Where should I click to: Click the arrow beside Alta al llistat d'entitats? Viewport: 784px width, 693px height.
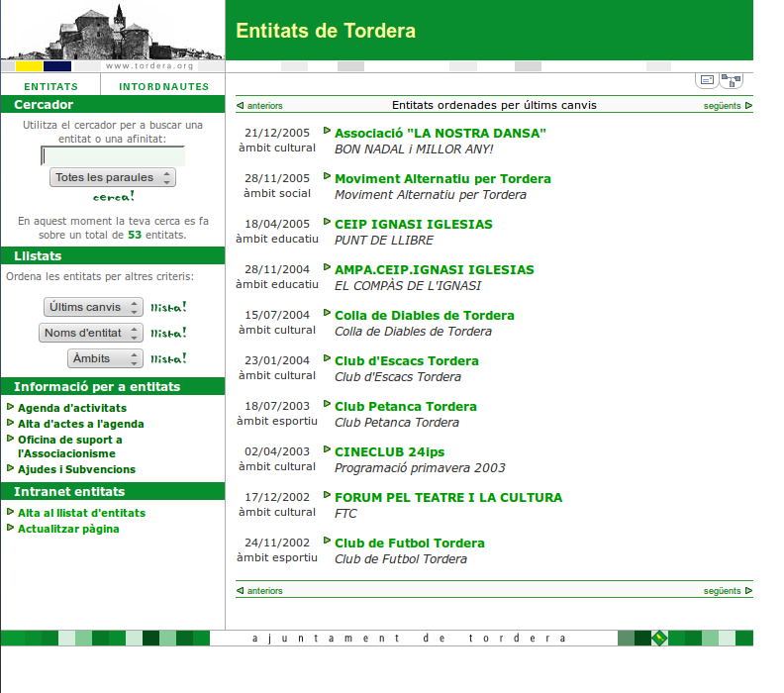[x=10, y=512]
